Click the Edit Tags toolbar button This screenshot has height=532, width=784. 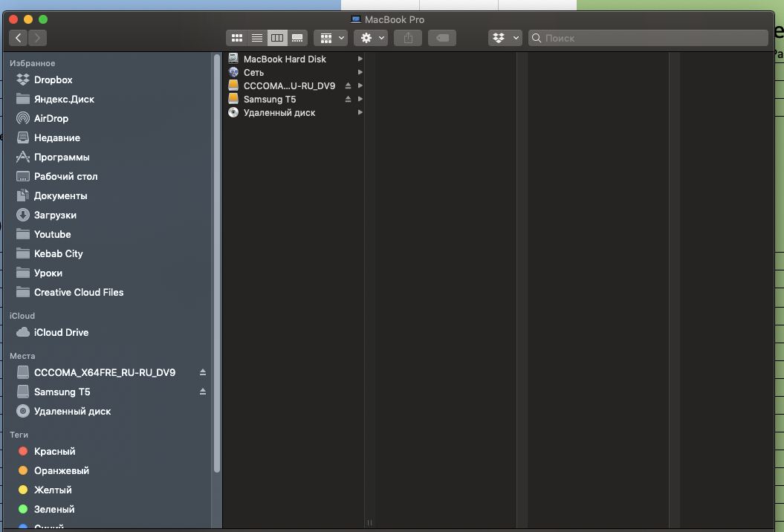click(x=442, y=38)
